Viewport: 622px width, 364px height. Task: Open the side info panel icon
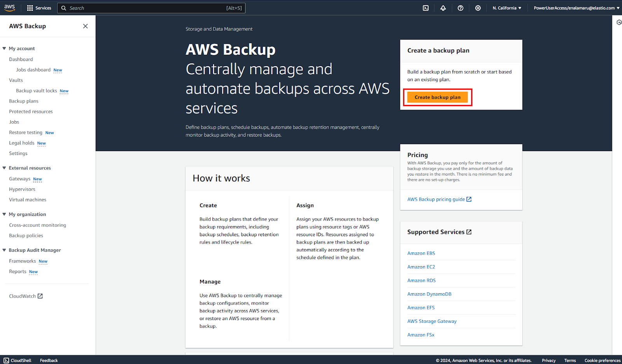click(x=619, y=23)
